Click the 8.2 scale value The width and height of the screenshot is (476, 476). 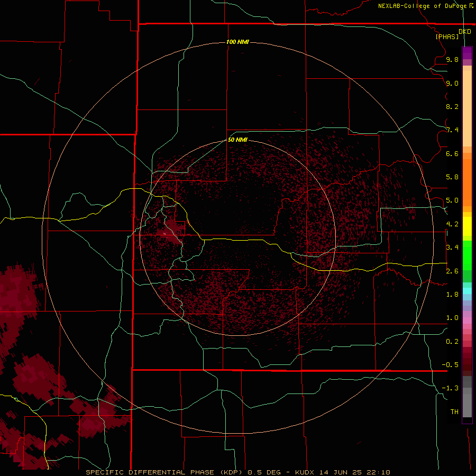(452, 106)
